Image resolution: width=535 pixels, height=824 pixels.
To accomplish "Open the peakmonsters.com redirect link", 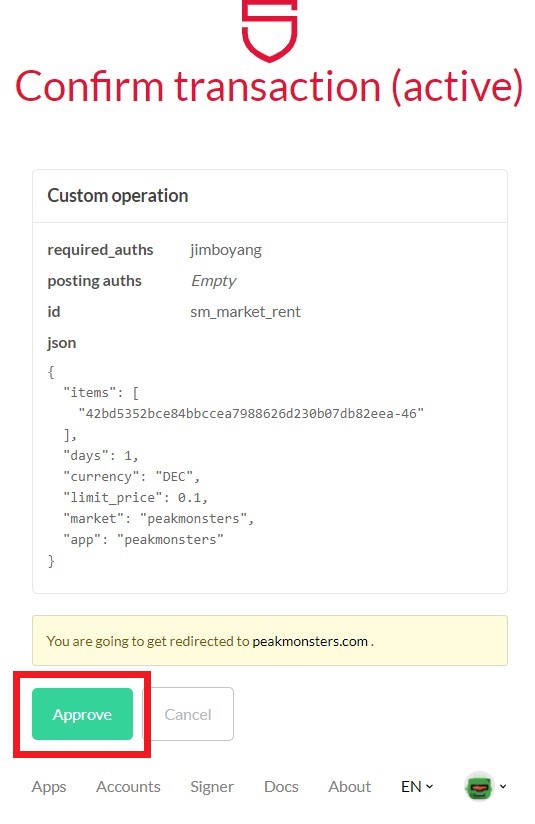I will tap(310, 641).
